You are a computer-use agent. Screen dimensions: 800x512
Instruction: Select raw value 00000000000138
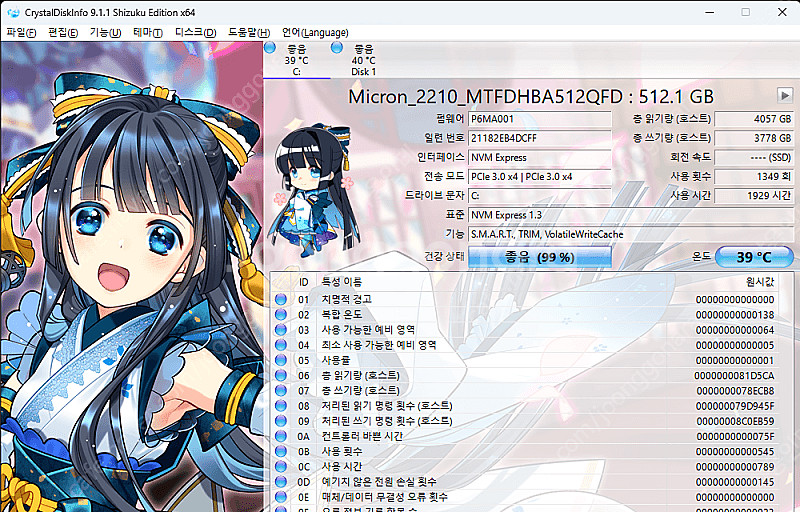pyautogui.click(x=735, y=315)
